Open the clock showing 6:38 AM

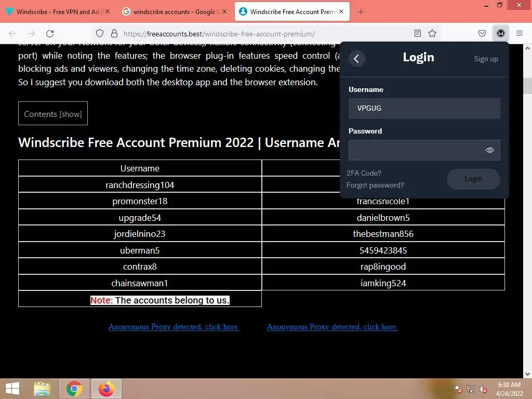pyautogui.click(x=509, y=389)
